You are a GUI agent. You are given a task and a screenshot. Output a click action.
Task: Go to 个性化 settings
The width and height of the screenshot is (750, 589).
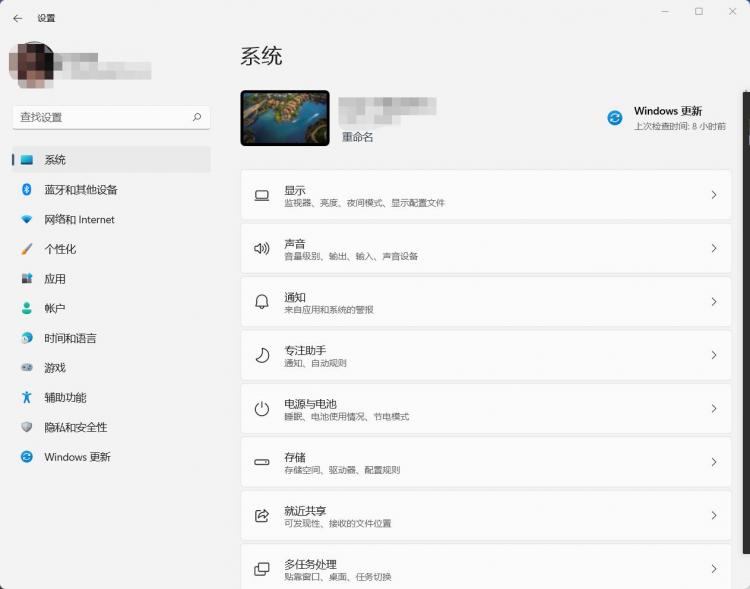click(111, 249)
